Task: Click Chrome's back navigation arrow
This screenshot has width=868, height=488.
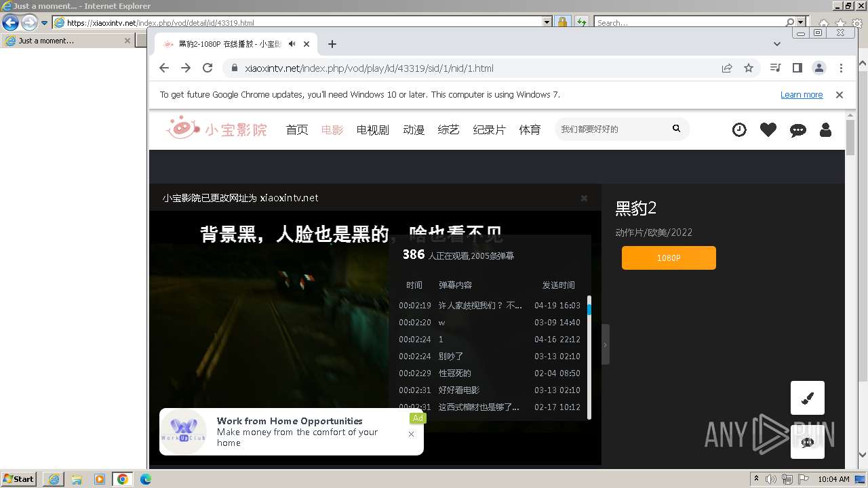Action: click(164, 68)
